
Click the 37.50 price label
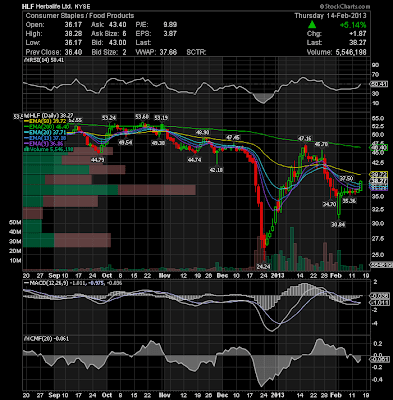pos(346,179)
